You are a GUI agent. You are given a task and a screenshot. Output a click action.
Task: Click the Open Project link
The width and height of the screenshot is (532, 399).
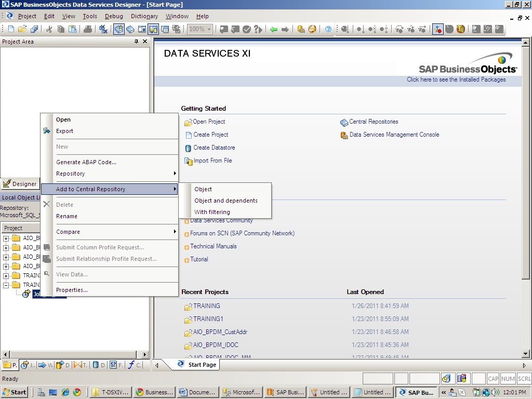point(209,122)
